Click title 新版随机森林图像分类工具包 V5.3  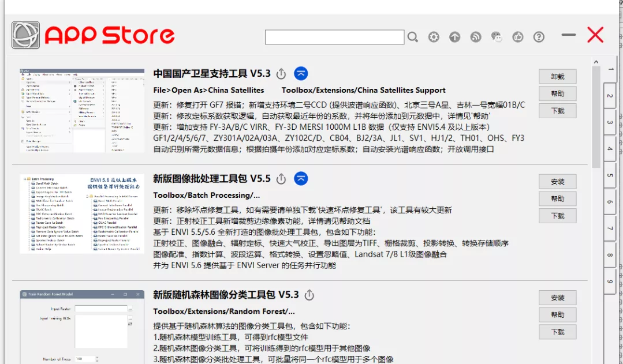[226, 295]
